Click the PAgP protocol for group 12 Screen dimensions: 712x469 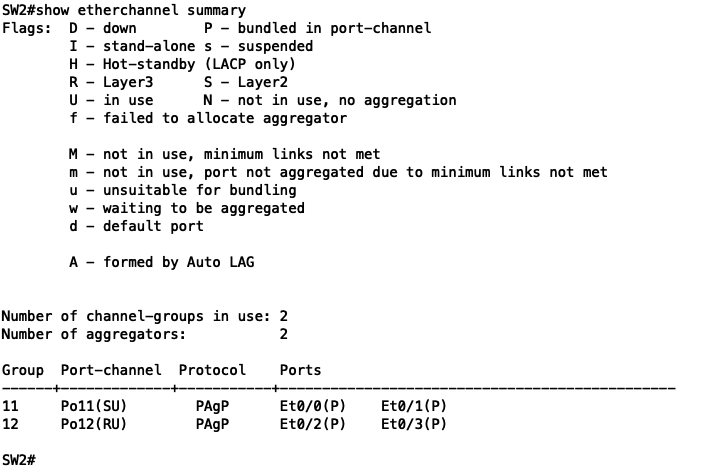click(x=212, y=424)
